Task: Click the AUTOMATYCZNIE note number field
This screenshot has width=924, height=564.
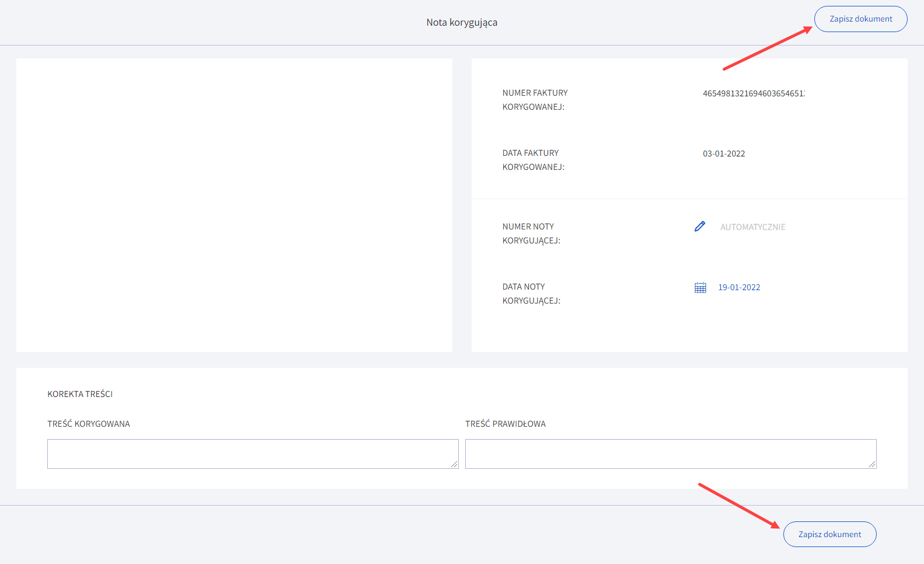Action: tap(752, 227)
